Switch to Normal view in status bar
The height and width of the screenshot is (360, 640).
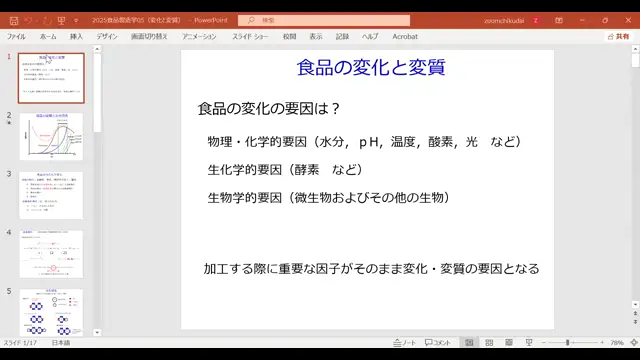point(469,343)
